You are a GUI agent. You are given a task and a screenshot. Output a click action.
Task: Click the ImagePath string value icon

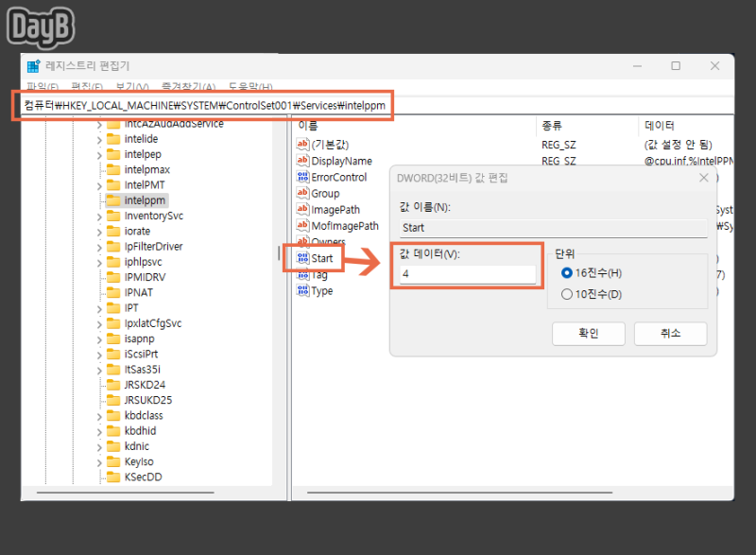point(302,209)
